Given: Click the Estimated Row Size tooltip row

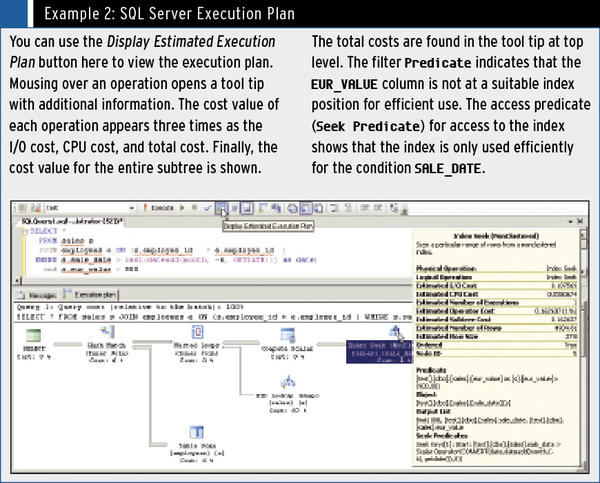Looking at the screenshot, I should coord(496,336).
